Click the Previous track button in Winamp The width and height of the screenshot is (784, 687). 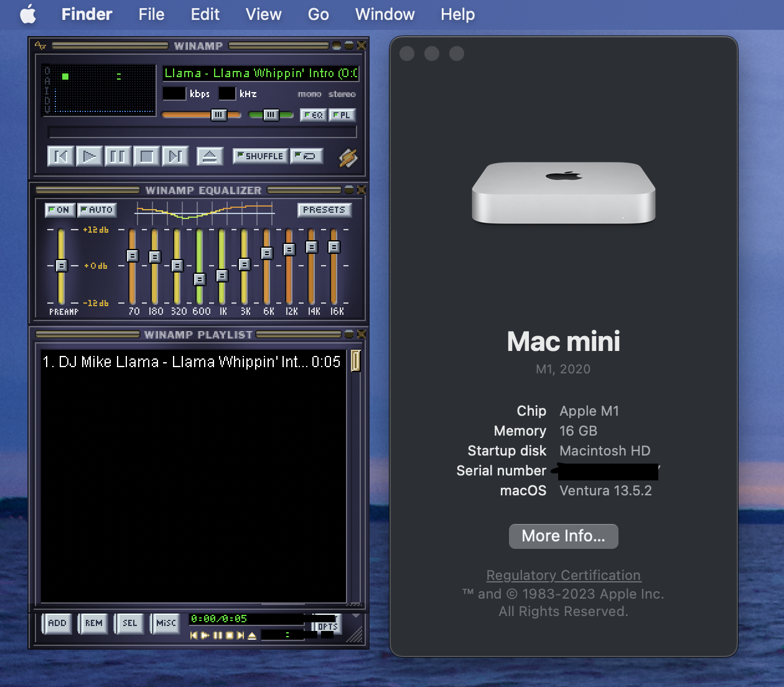click(x=60, y=156)
